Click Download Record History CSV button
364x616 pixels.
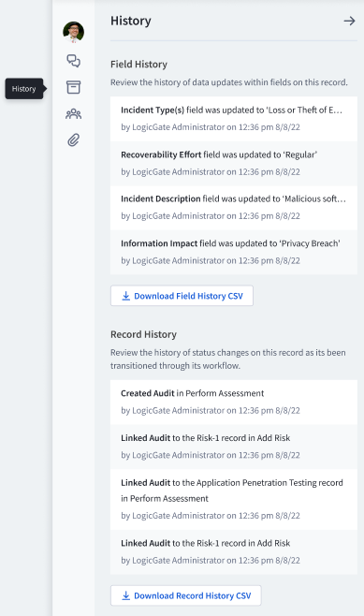(x=185, y=595)
